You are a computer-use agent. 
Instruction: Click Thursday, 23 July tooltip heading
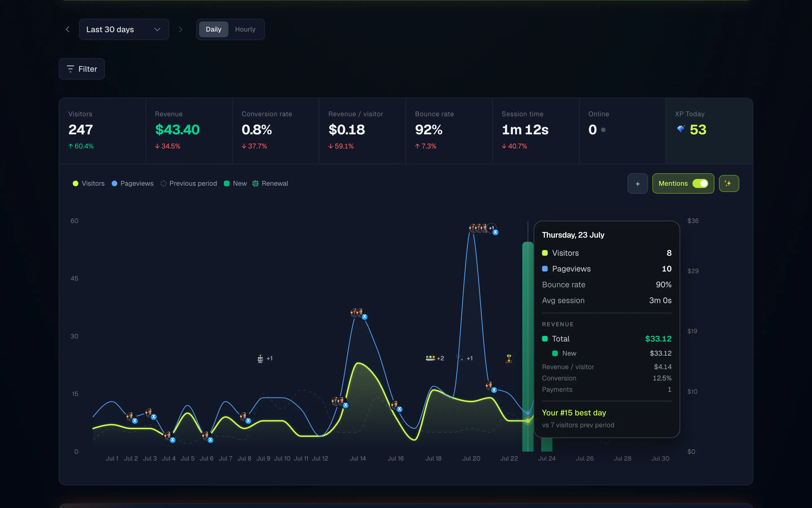click(x=573, y=235)
